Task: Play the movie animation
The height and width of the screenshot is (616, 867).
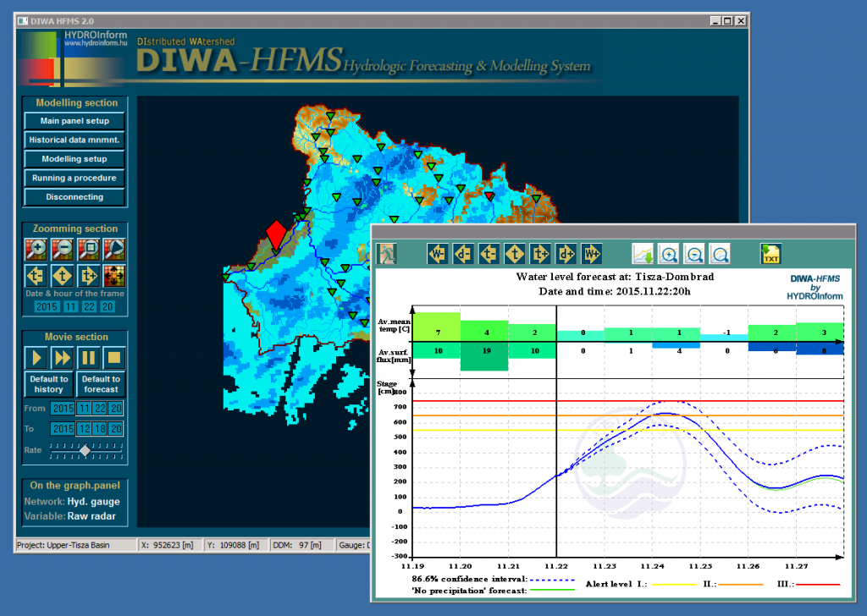Action: pos(36,356)
